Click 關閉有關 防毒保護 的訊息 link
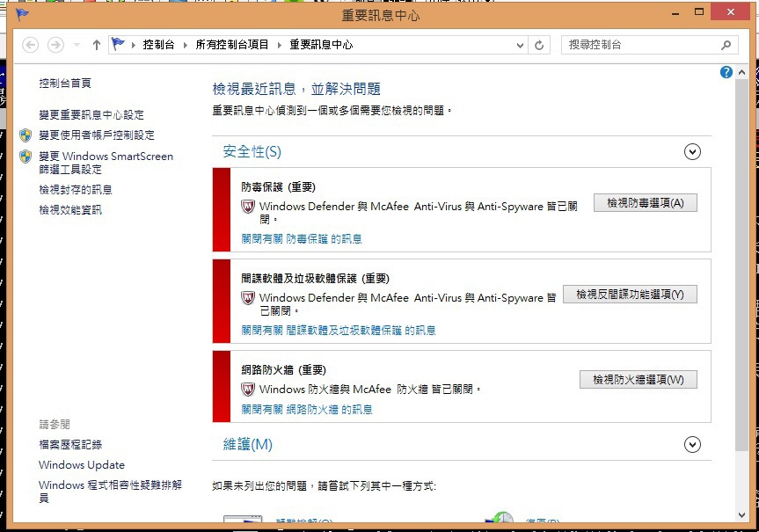Screen dimensions: 759x532 (302, 238)
